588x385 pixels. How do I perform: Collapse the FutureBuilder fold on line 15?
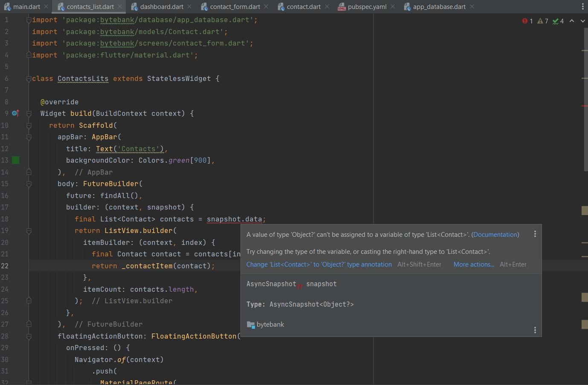tap(29, 184)
